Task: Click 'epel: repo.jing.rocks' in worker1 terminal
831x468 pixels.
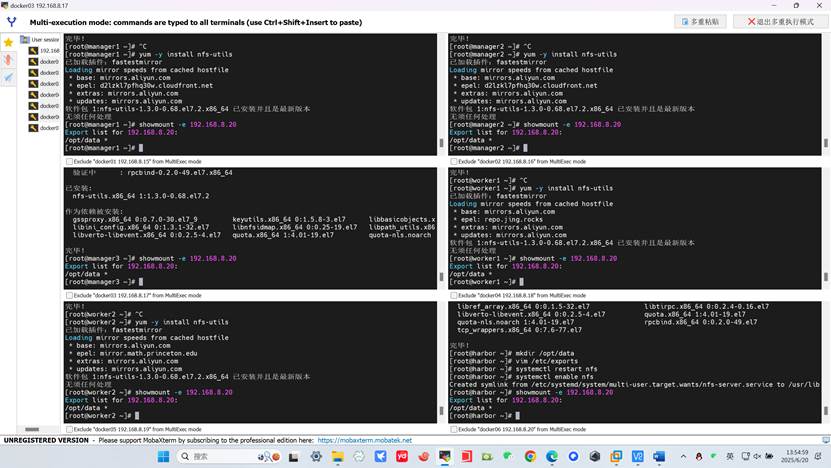Action: 502,219
